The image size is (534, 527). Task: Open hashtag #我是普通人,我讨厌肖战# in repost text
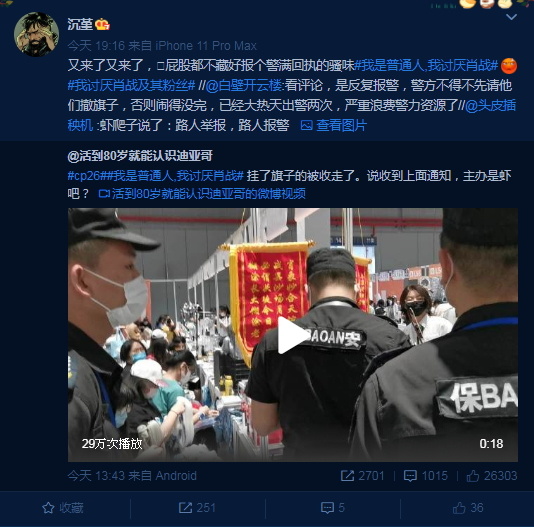click(x=426, y=65)
